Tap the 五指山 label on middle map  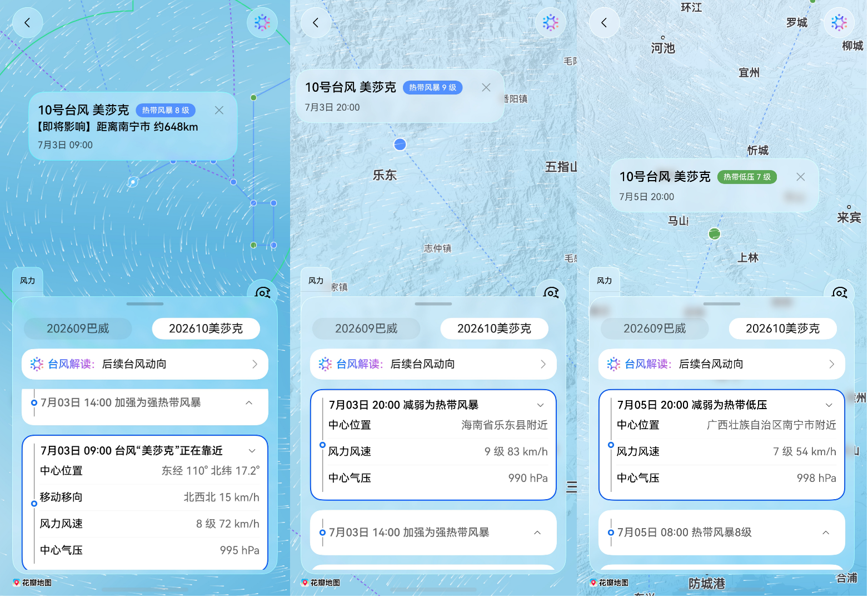coord(561,167)
